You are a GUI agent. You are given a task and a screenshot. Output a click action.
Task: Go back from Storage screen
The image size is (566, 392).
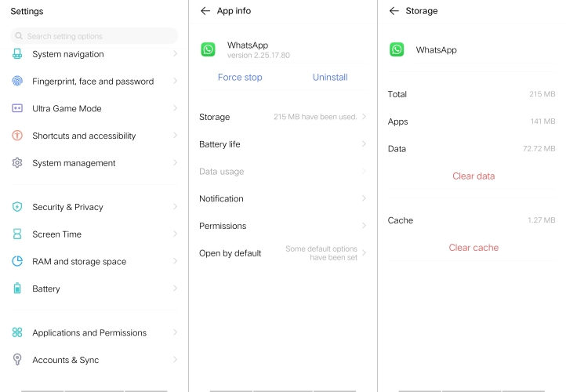(394, 11)
